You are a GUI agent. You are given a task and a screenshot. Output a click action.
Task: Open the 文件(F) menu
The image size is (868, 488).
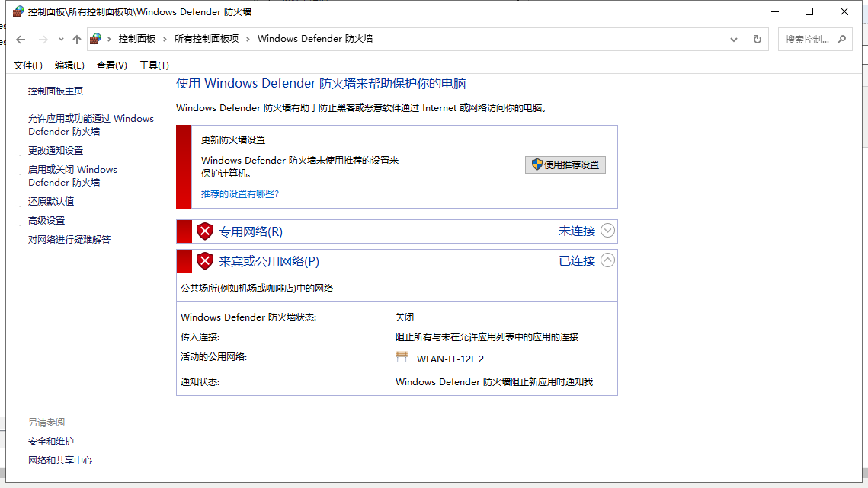coord(27,65)
